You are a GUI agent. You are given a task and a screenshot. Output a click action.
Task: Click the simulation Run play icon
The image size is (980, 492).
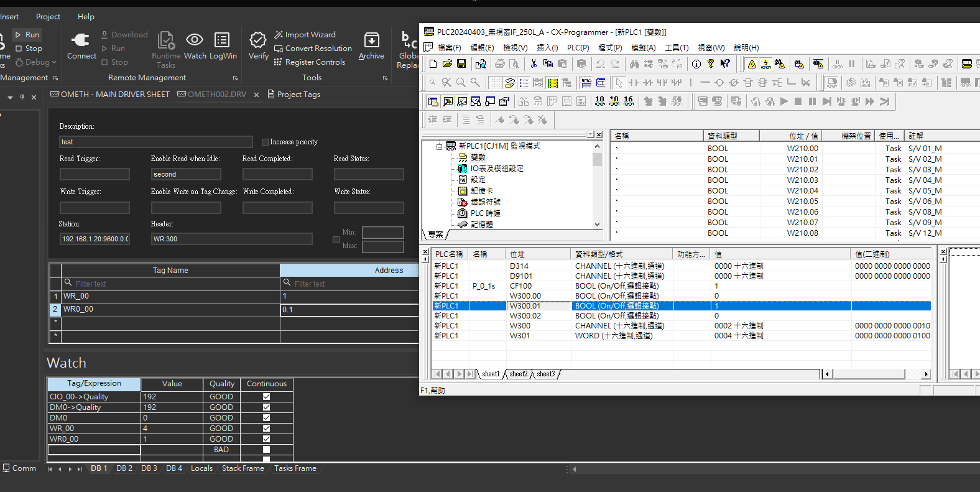point(784,101)
